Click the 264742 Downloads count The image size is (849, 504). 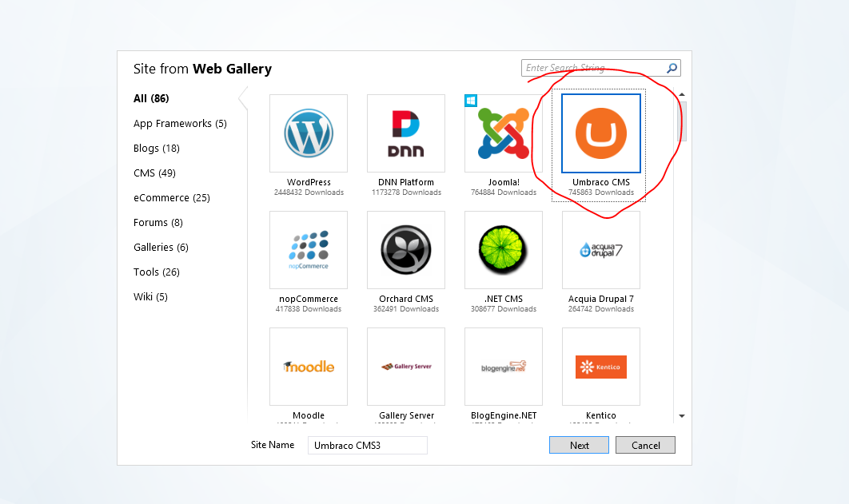pyautogui.click(x=601, y=309)
